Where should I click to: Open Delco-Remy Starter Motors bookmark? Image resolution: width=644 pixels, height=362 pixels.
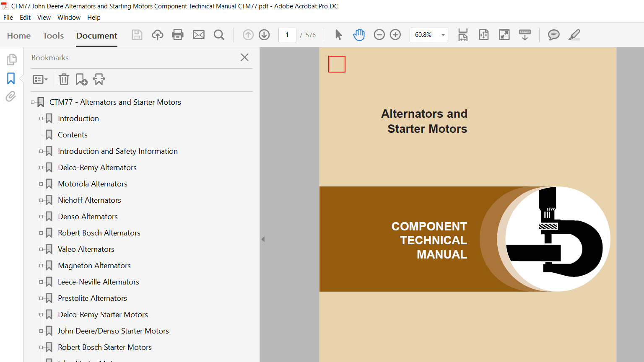click(103, 315)
